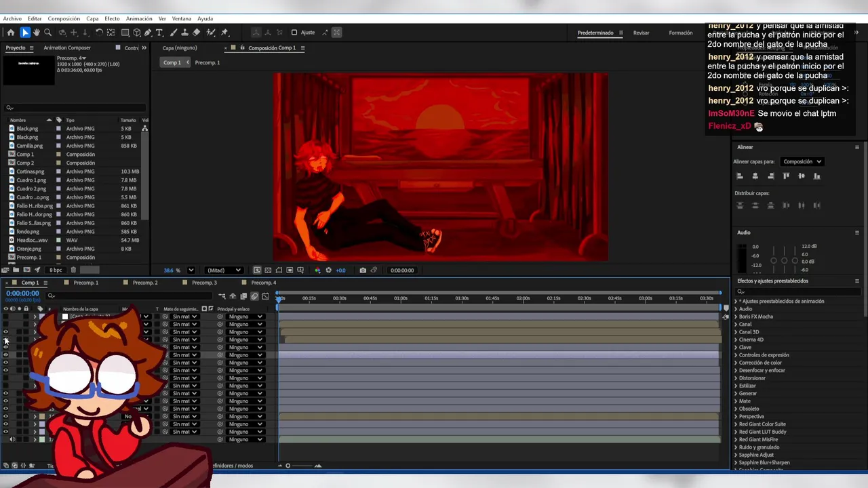Toggle motion blur switch in timeline
The width and height of the screenshot is (868, 488).
pos(254,296)
